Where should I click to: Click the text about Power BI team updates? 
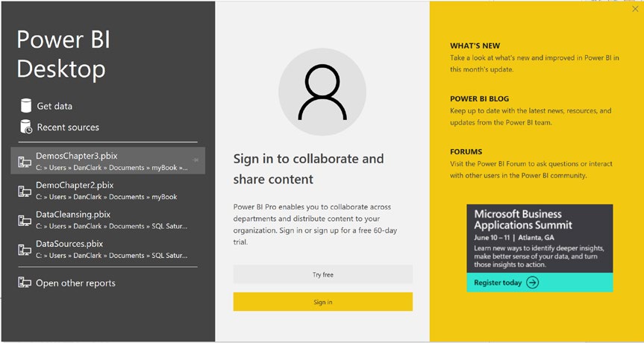click(531, 116)
